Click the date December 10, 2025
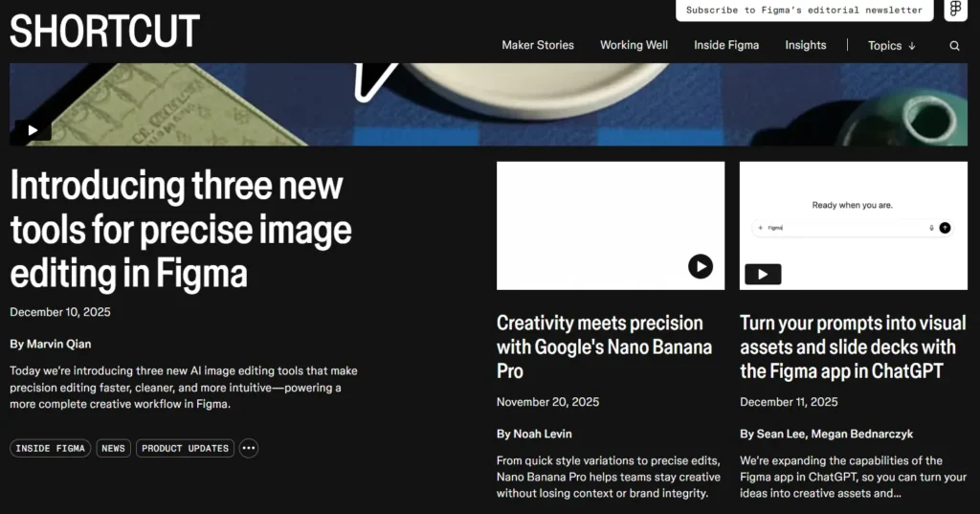Screen dimensions: 980x514 [x=60, y=312]
